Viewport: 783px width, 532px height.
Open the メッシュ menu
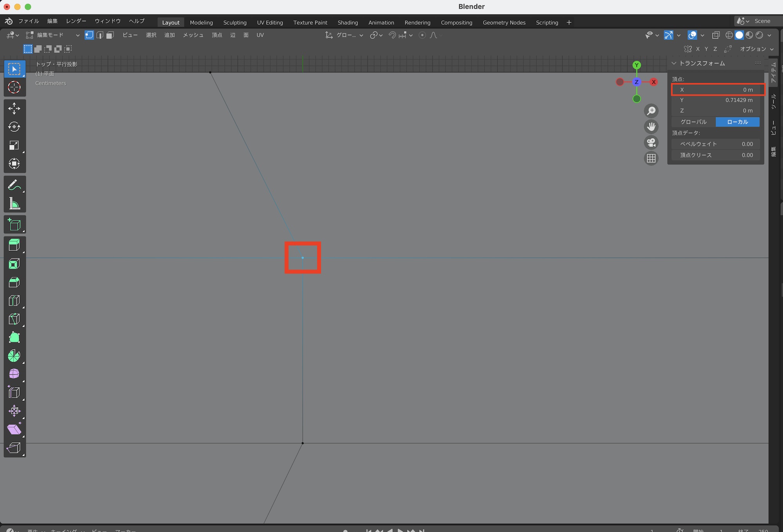[x=193, y=35]
